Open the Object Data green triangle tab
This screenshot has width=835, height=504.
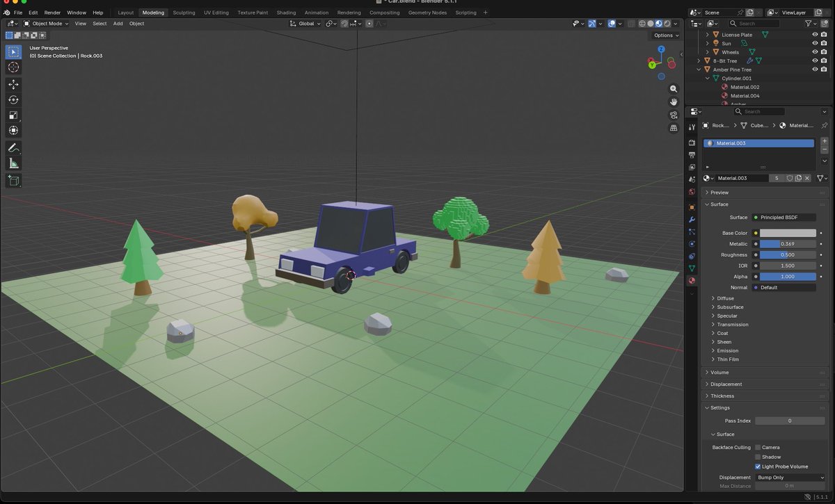click(x=692, y=268)
